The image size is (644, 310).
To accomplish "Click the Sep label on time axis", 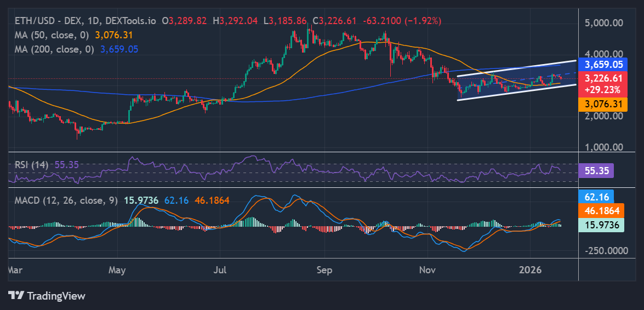I will [x=324, y=271].
